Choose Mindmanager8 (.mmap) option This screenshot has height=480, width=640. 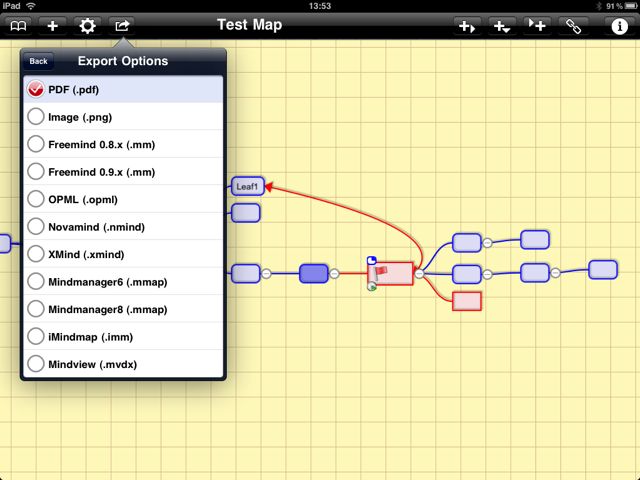click(123, 309)
